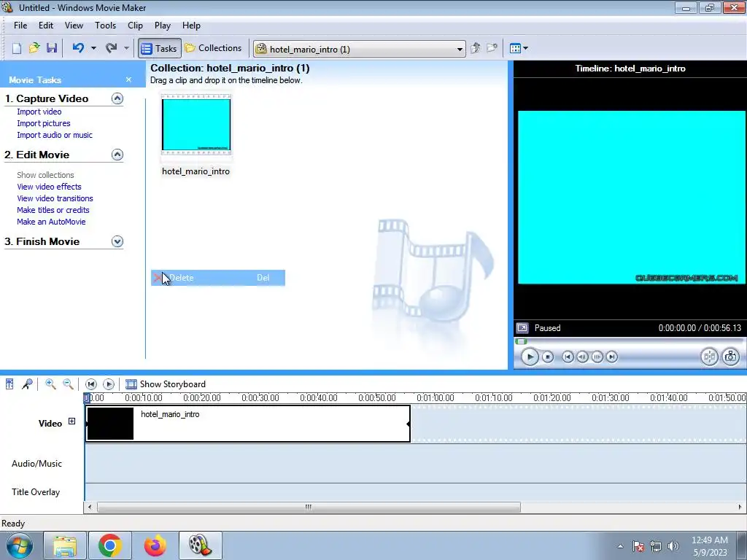This screenshot has height=560, width=747.
Task: Open the Edit menu
Action: (x=46, y=26)
